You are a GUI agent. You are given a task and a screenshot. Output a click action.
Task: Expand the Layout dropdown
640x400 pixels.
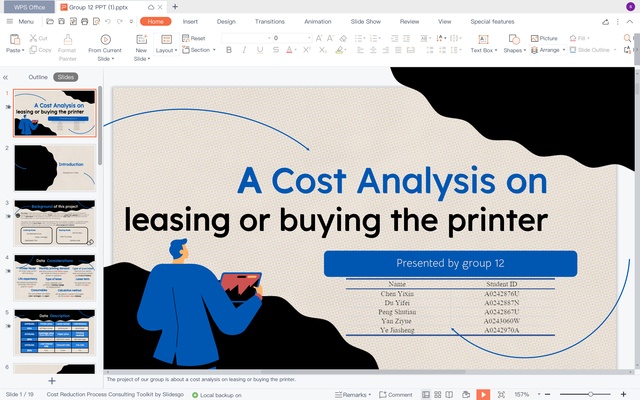point(166,50)
